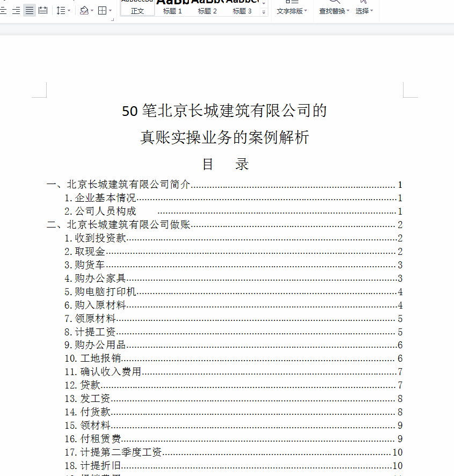Click the 文字排版 icon
The width and height of the screenshot is (454, 476).
pos(291,3)
